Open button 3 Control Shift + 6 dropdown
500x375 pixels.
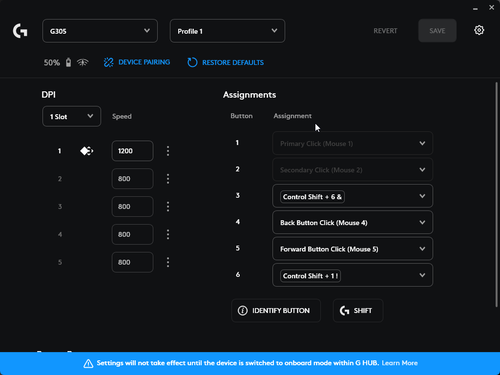coord(352,196)
